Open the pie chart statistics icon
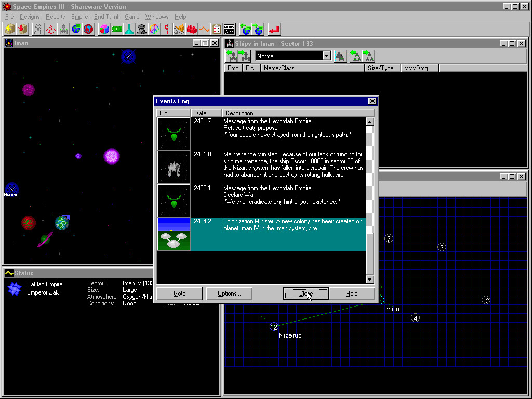532x399 pixels. [x=104, y=29]
